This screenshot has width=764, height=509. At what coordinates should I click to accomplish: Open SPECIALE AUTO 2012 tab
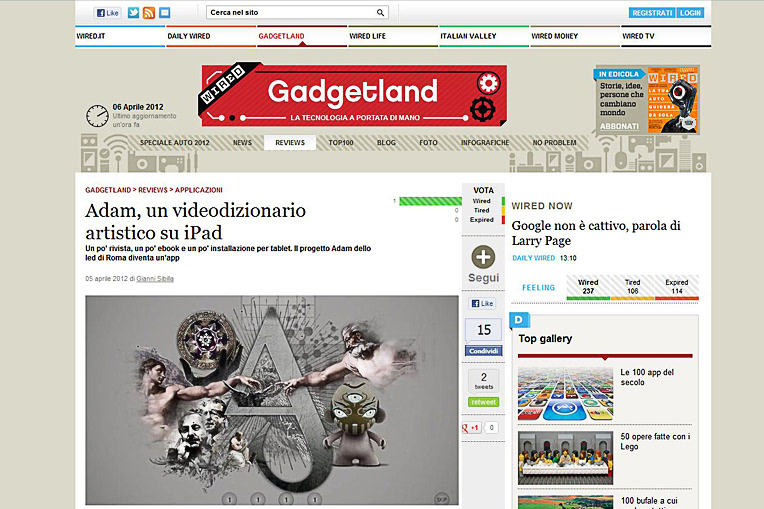[x=174, y=143]
